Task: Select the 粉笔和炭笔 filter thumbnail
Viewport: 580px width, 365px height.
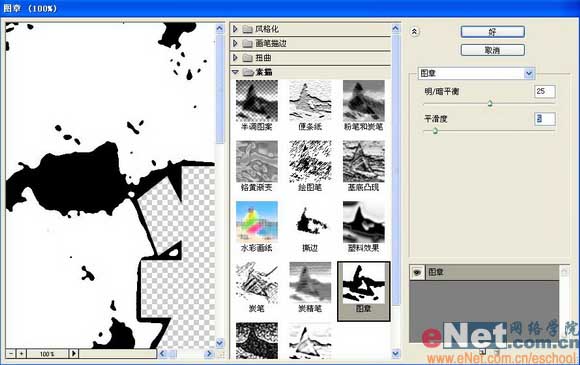Action: pyautogui.click(x=364, y=101)
